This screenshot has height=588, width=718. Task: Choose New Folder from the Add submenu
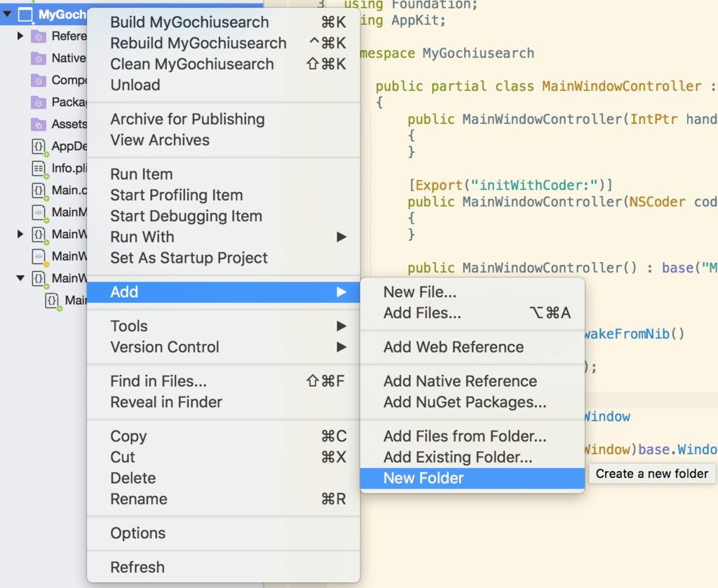click(424, 479)
